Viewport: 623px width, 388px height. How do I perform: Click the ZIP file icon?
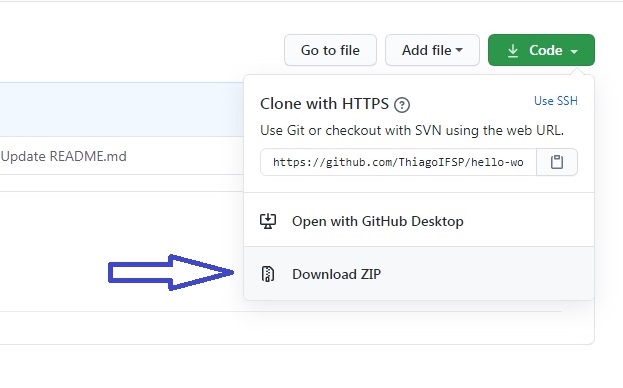(268, 274)
